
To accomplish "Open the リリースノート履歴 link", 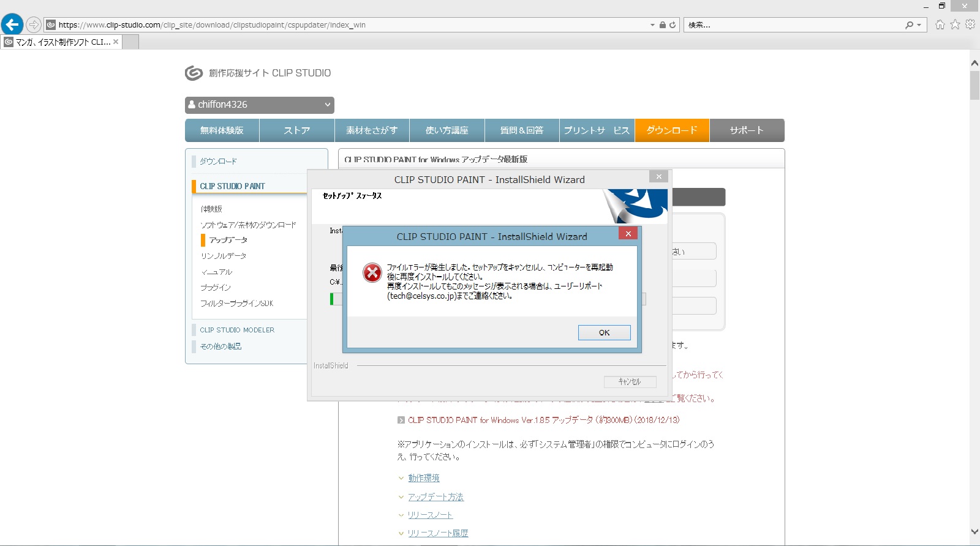I will point(439,534).
